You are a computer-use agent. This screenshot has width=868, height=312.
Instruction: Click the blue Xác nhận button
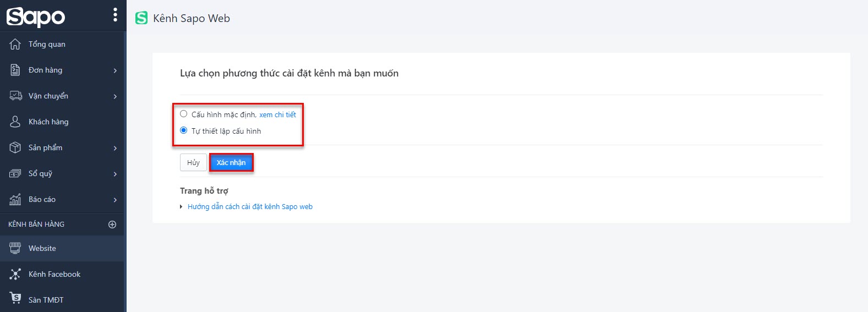[231, 162]
